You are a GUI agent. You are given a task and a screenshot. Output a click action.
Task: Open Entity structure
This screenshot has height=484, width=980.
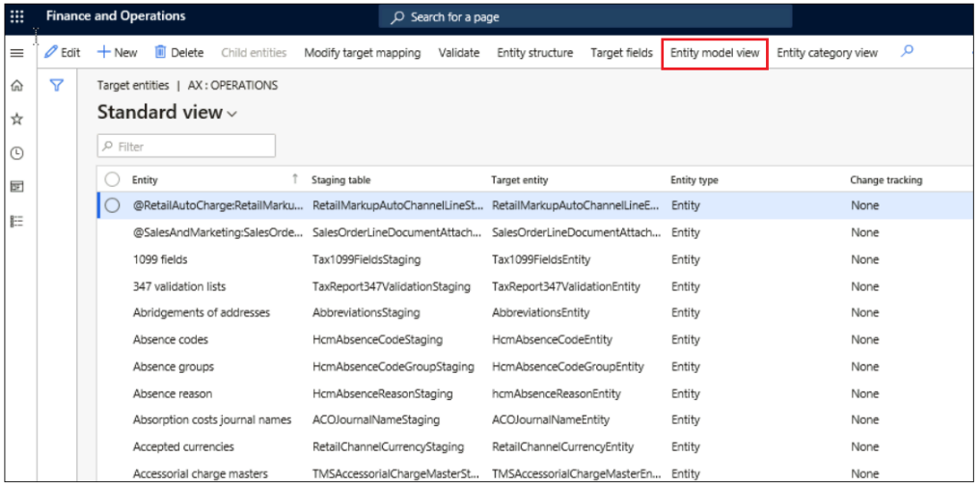click(535, 53)
